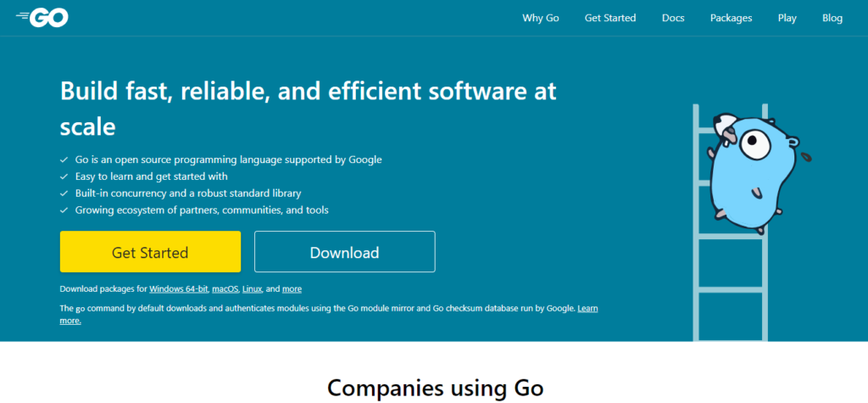This screenshot has height=403, width=868.
Task: Click 'Built-in concurrency and a robust standard library'
Action: tap(188, 193)
